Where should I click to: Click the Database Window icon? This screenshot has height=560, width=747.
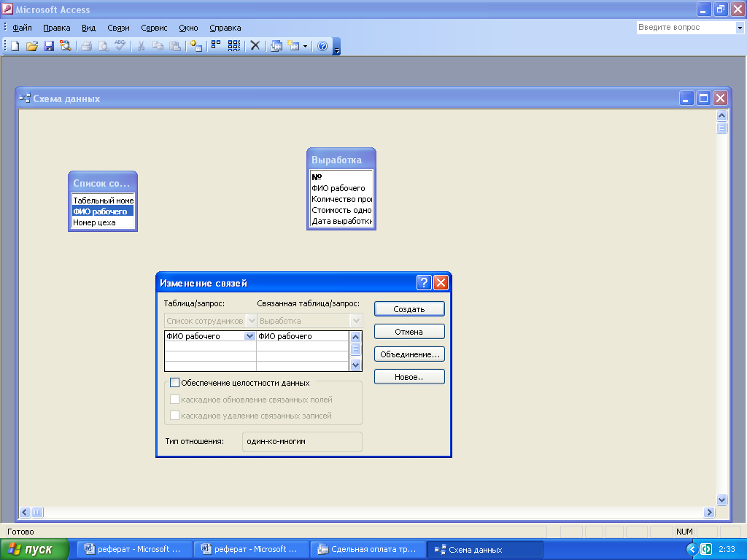[276, 46]
